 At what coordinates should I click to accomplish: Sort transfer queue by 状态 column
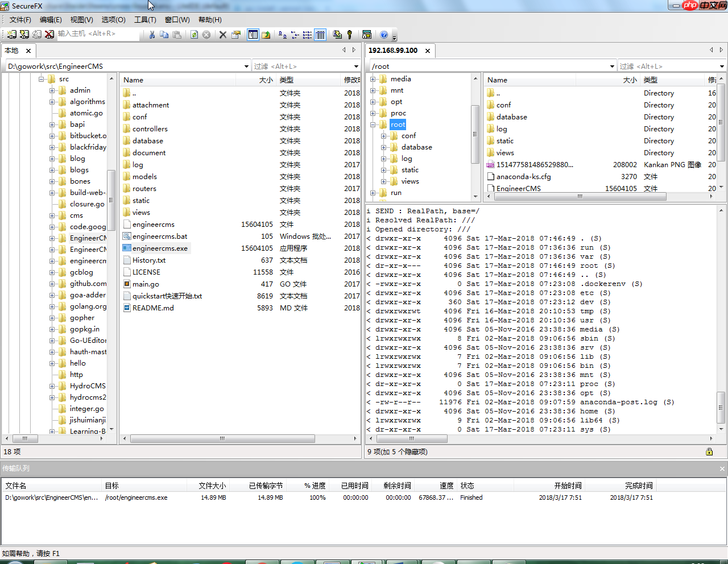click(467, 486)
